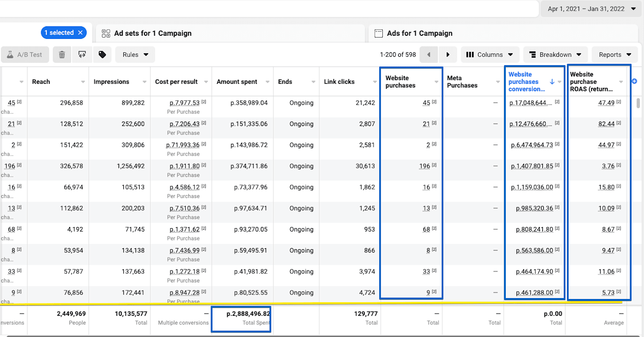This screenshot has width=644, height=337.
Task: Click total spent p.2,888,496.82
Action: pyautogui.click(x=248, y=314)
